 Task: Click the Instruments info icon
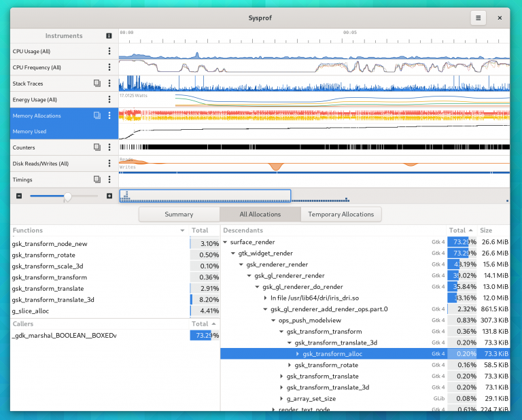point(109,35)
